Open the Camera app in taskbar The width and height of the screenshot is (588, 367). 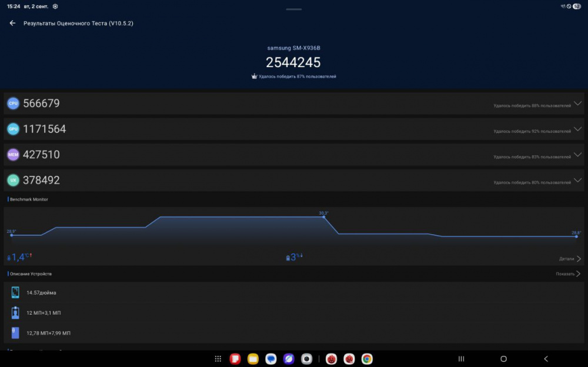point(306,359)
